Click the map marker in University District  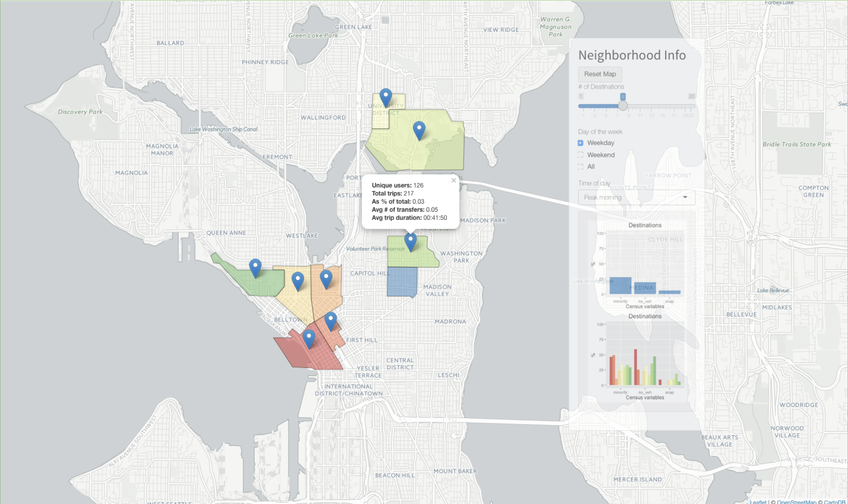tap(385, 96)
